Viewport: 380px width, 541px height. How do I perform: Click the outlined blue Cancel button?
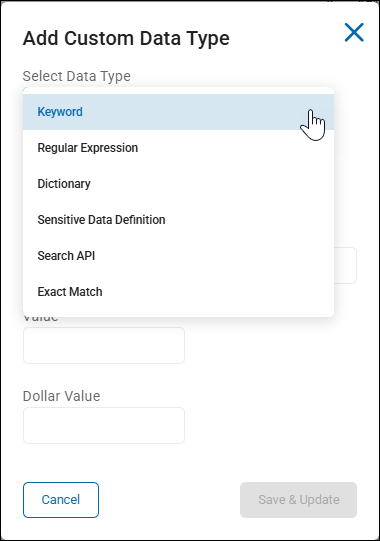coord(61,500)
